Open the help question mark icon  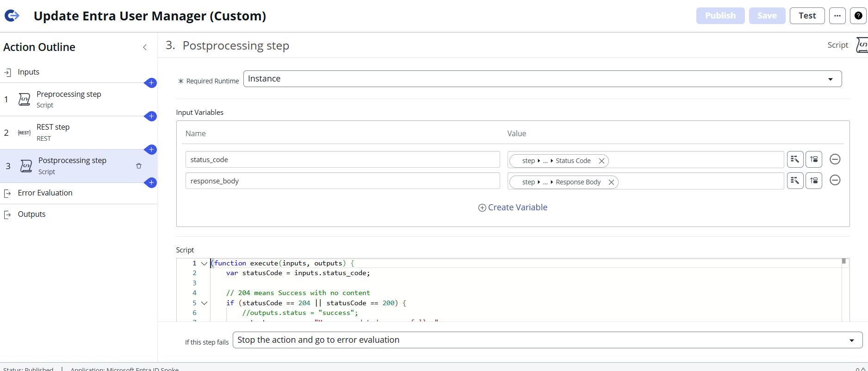coord(858,16)
